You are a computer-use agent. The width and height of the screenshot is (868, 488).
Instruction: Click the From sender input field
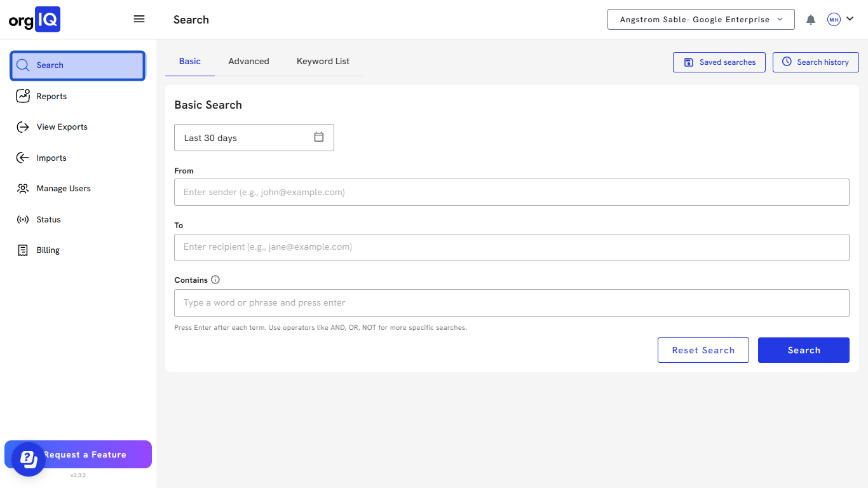click(x=512, y=192)
